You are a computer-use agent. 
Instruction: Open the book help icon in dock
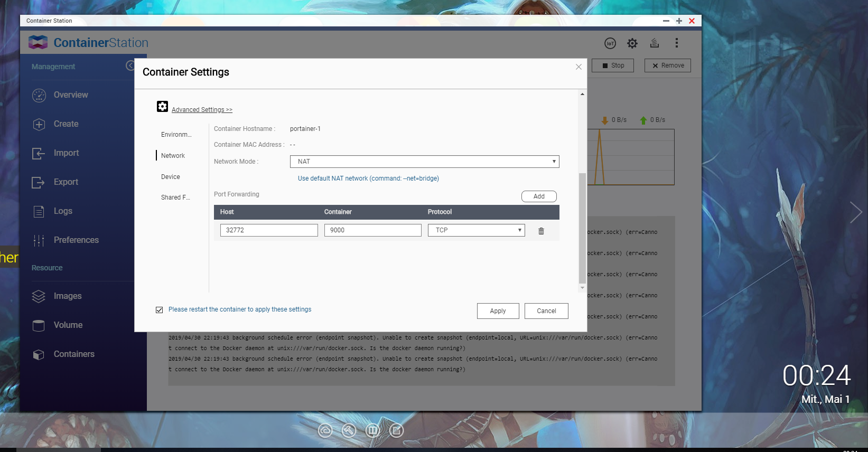373,431
